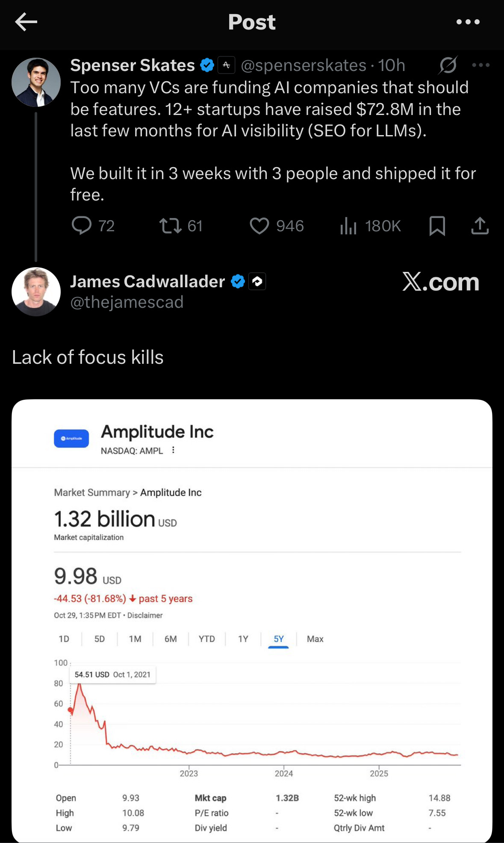The height and width of the screenshot is (843, 504).
Task: Click the Oct 1, 2021 chart data point
Action: (x=71, y=710)
